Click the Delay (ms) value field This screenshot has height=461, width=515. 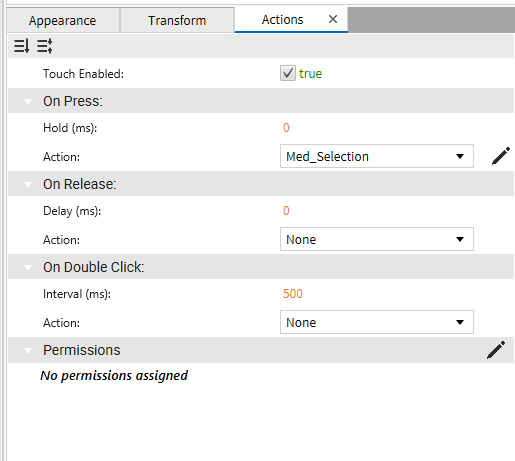pos(286,211)
